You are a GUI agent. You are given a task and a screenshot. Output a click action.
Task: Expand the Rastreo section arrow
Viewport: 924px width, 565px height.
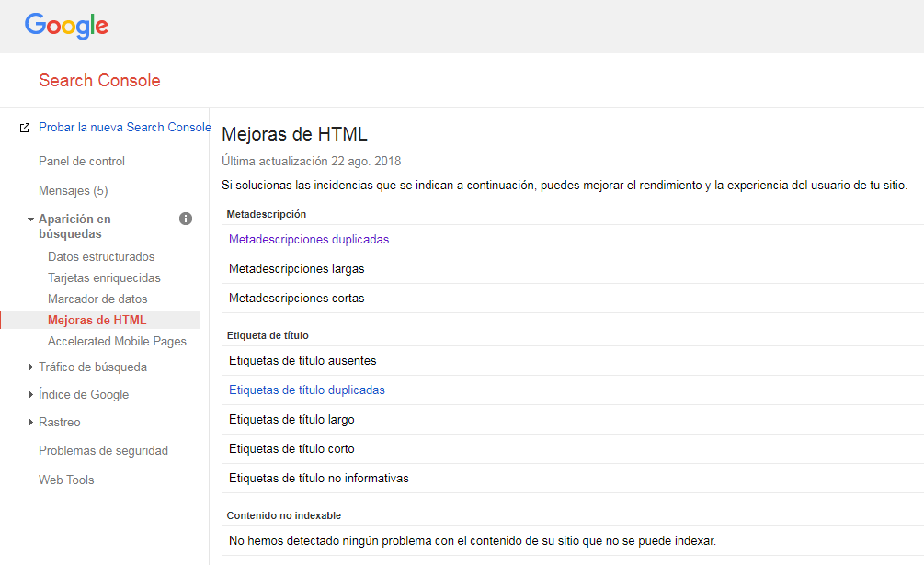tap(31, 423)
